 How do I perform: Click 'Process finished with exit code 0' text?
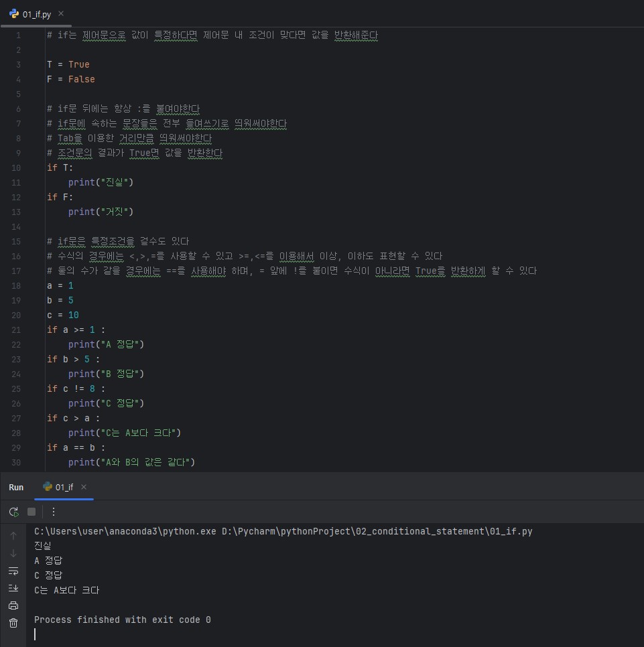(123, 620)
